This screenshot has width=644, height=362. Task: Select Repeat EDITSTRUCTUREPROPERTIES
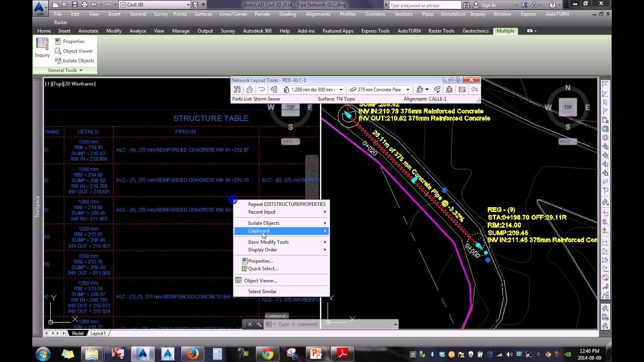point(281,204)
